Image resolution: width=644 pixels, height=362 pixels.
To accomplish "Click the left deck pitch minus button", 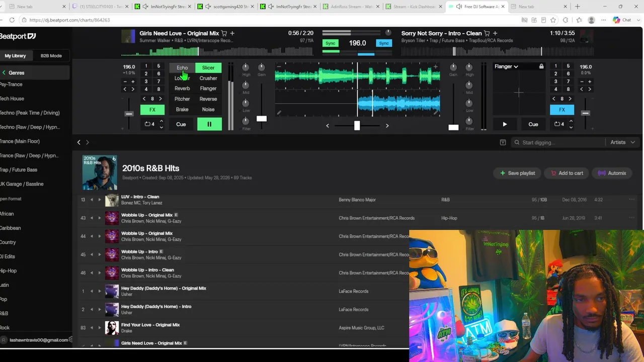I will pos(125,81).
